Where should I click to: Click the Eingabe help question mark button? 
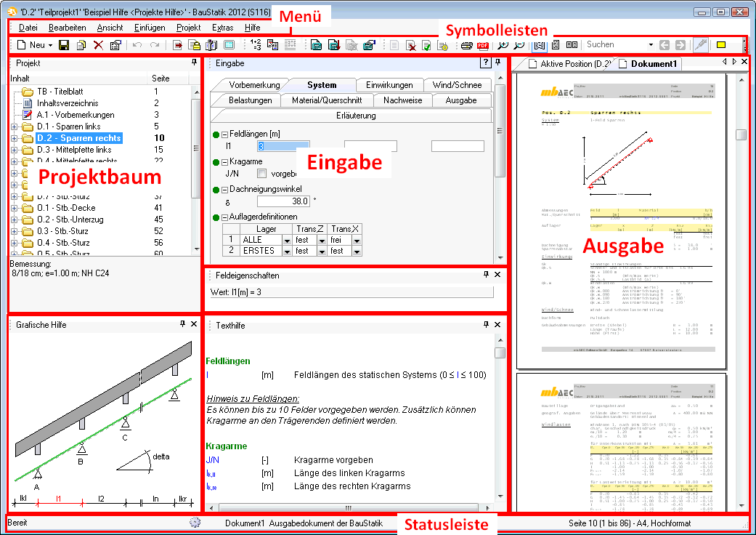[486, 63]
